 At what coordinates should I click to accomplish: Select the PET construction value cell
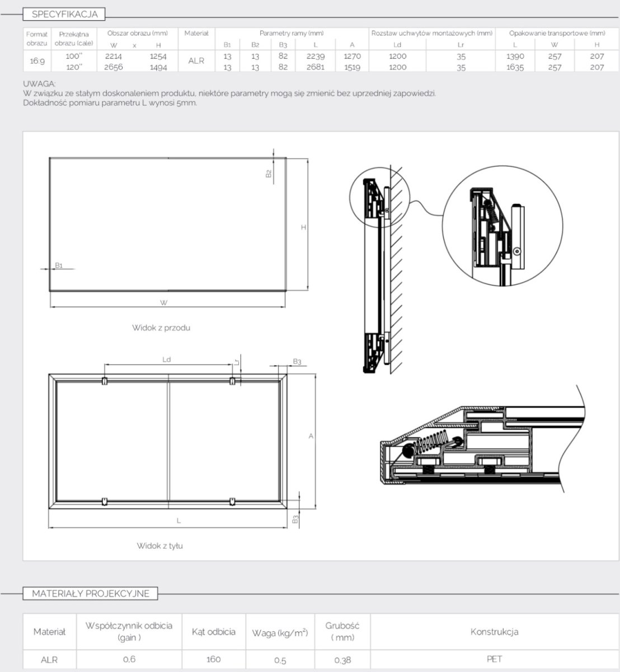[494, 659]
